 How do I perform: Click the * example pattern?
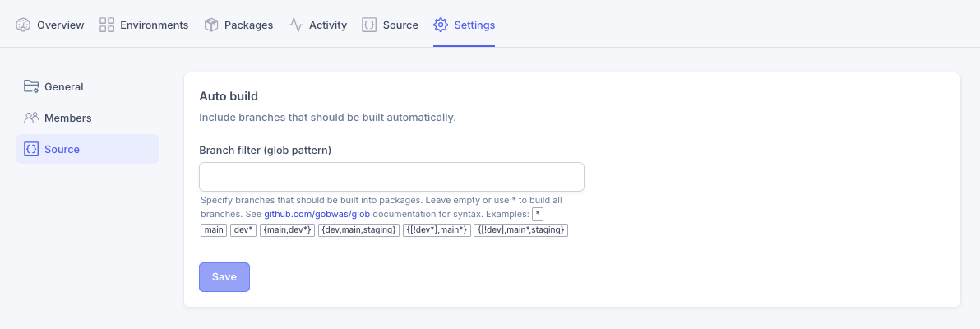click(539, 215)
